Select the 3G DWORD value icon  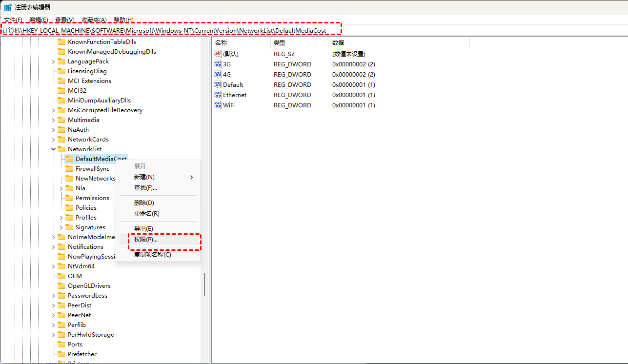click(x=218, y=64)
